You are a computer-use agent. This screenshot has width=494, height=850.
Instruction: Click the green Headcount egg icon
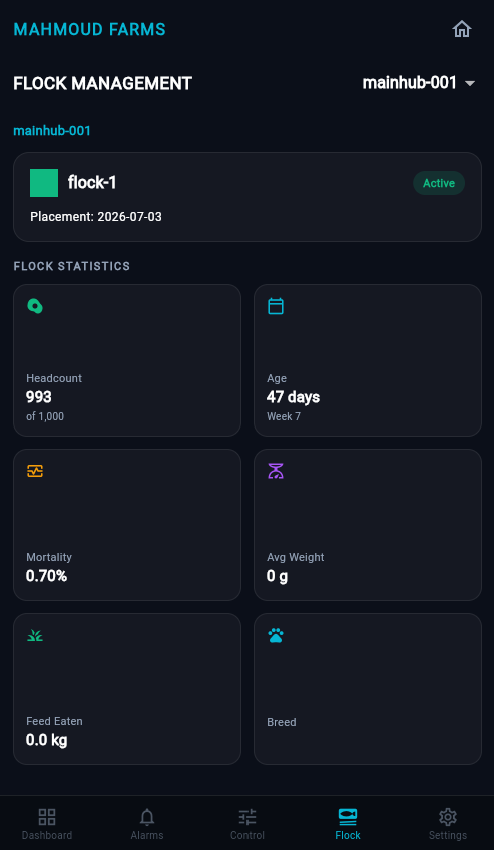click(35, 306)
